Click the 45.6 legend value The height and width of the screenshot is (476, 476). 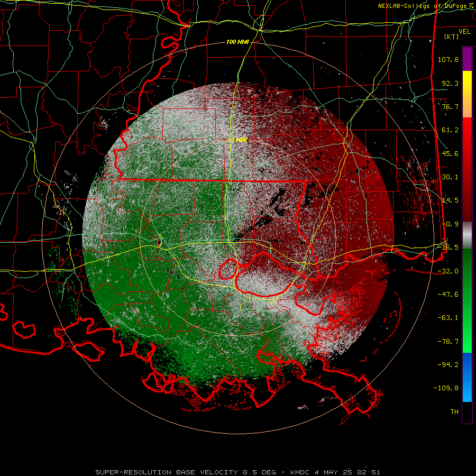point(450,153)
